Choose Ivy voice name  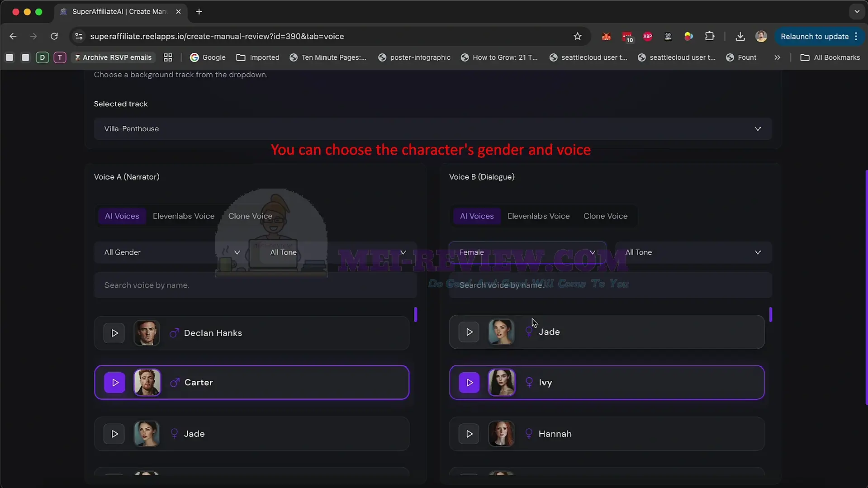tap(545, 383)
